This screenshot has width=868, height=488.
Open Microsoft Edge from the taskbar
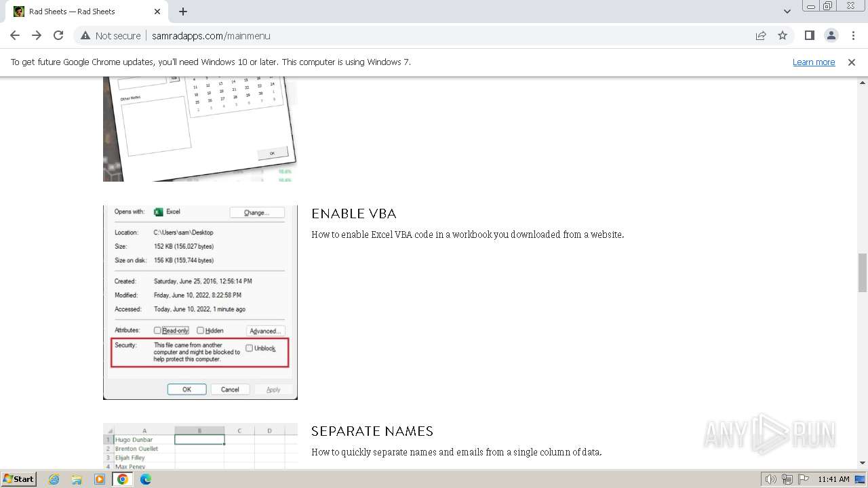tap(146, 479)
